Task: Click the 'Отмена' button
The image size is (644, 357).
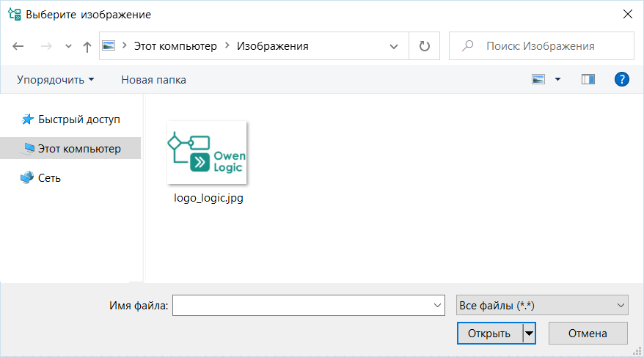Action: click(588, 334)
